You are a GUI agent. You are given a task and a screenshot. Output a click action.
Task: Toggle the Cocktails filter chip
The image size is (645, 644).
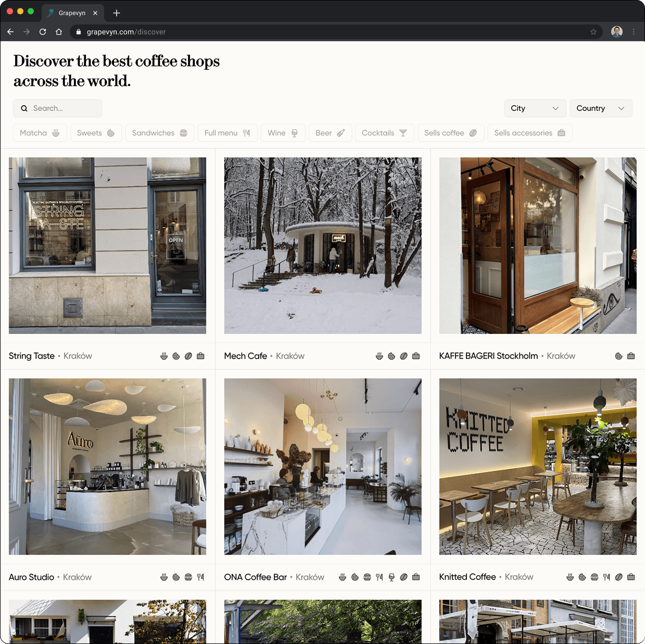384,133
